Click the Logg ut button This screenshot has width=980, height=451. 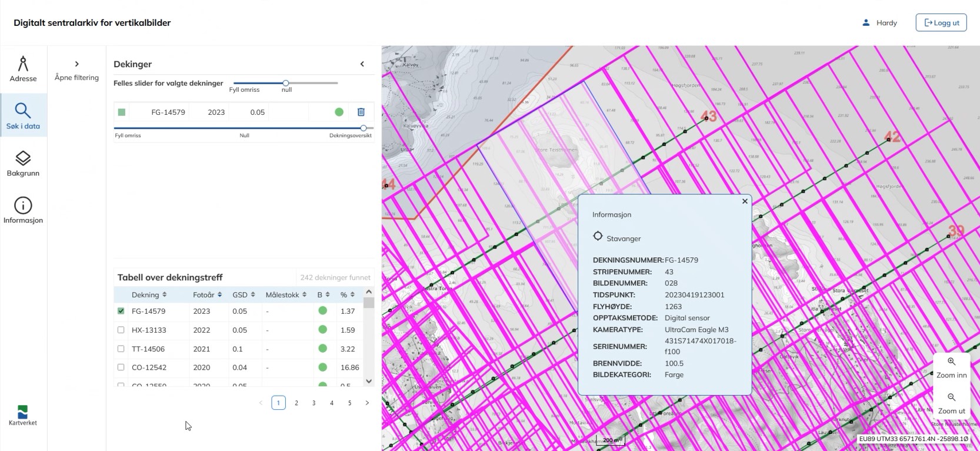click(941, 22)
